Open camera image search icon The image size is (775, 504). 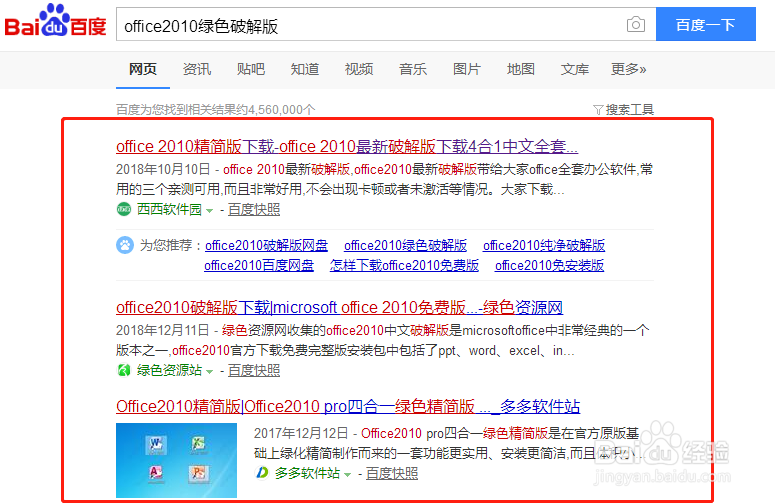coord(636,24)
